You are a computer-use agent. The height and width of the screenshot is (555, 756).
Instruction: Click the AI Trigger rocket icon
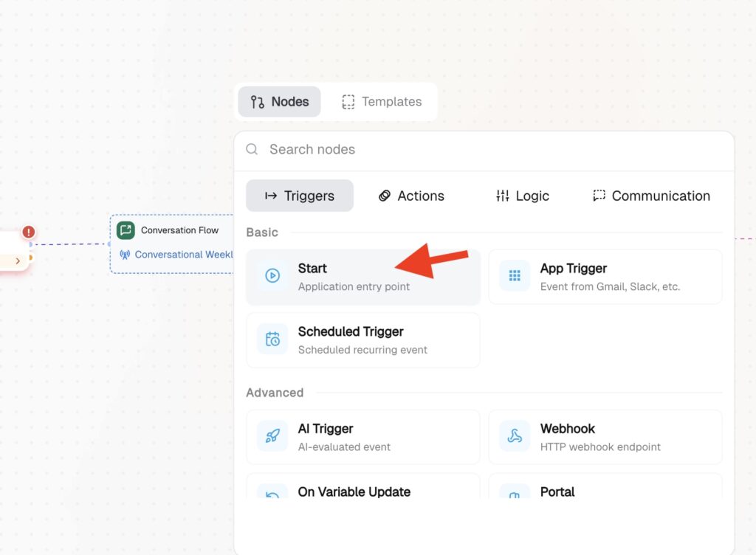tap(272, 436)
